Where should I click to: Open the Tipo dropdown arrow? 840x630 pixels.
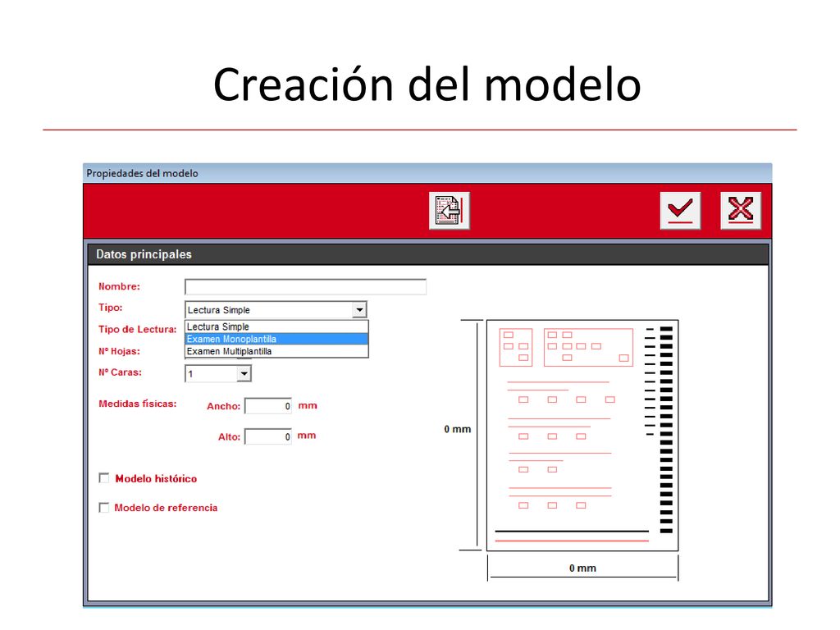(x=359, y=309)
